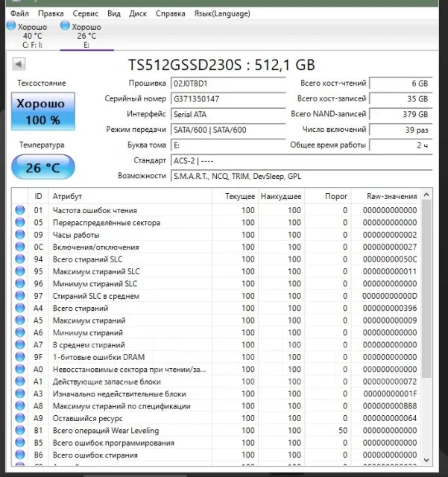Viewport: 448px width, 477px height.
Task: Select the Частота ошибок чтения row text
Action: pos(95,210)
